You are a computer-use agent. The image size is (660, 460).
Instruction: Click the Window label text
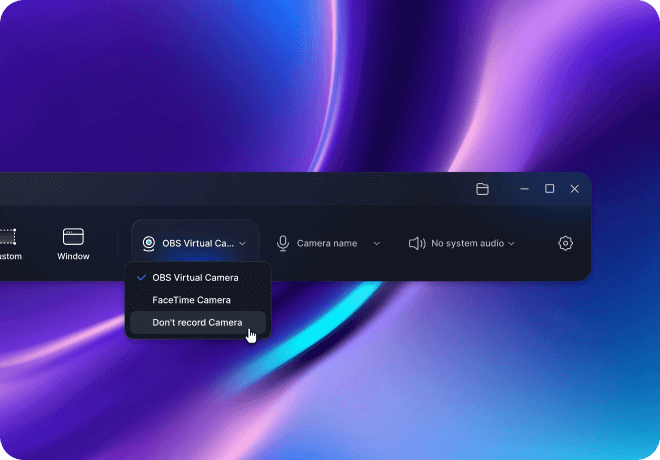point(73,257)
